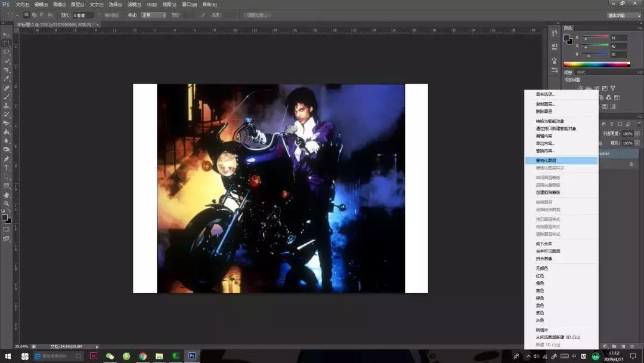Open the 填充 fill percentage dropdown
The height and width of the screenshot is (363, 644).
(636, 143)
